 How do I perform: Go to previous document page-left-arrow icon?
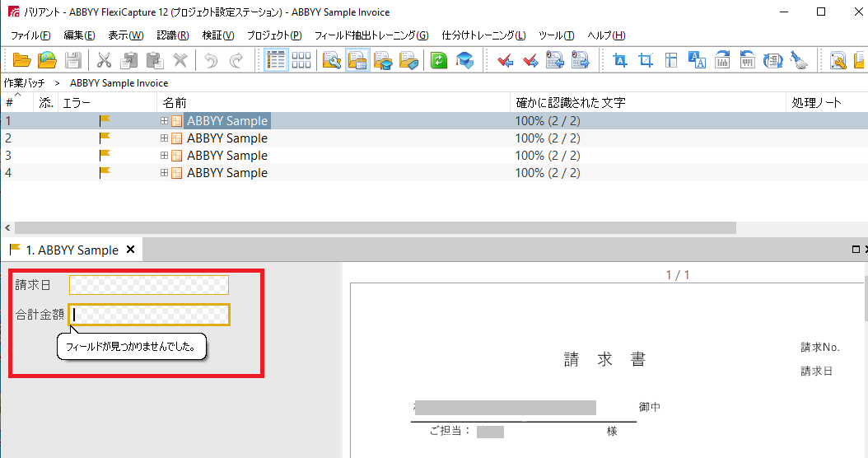pos(555,60)
